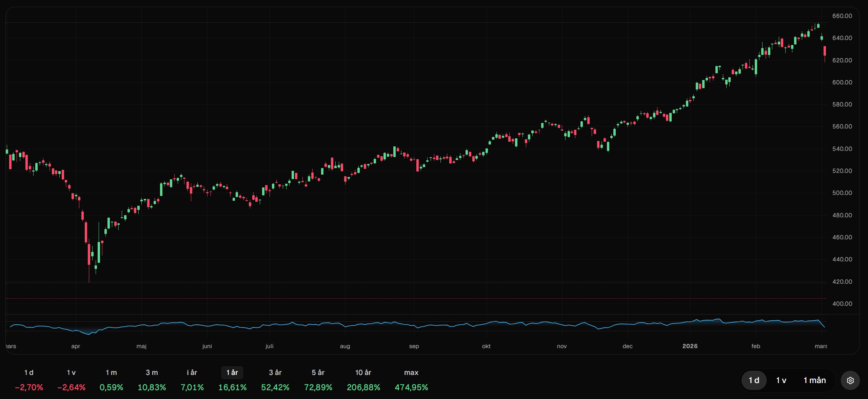This screenshot has height=399, width=868.
Task: Set candle interval to 1 v
Action: 781,380
